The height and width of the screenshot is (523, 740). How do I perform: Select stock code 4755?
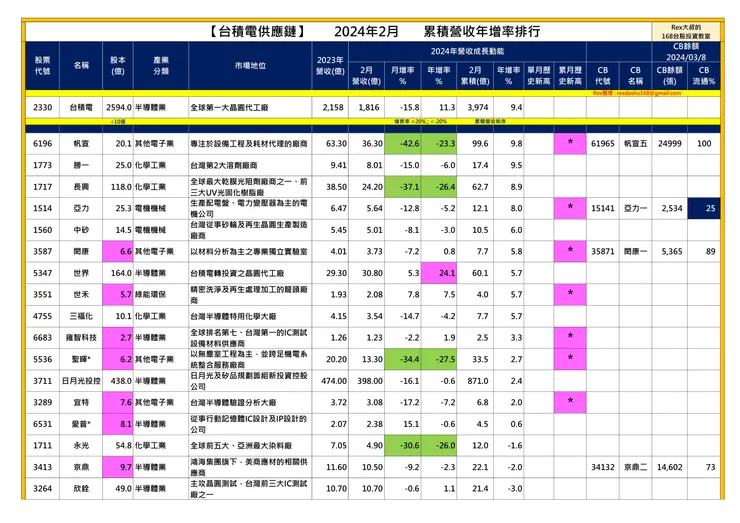pos(42,316)
